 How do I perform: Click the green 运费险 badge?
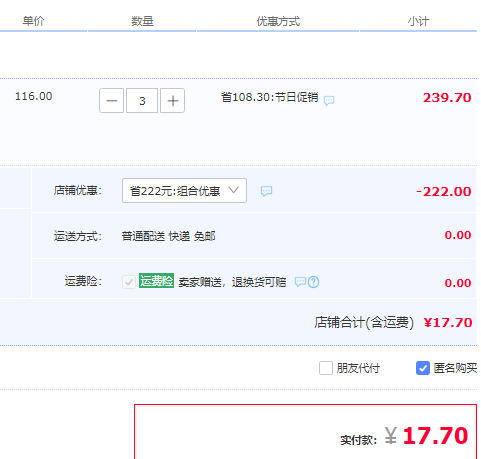click(x=156, y=281)
